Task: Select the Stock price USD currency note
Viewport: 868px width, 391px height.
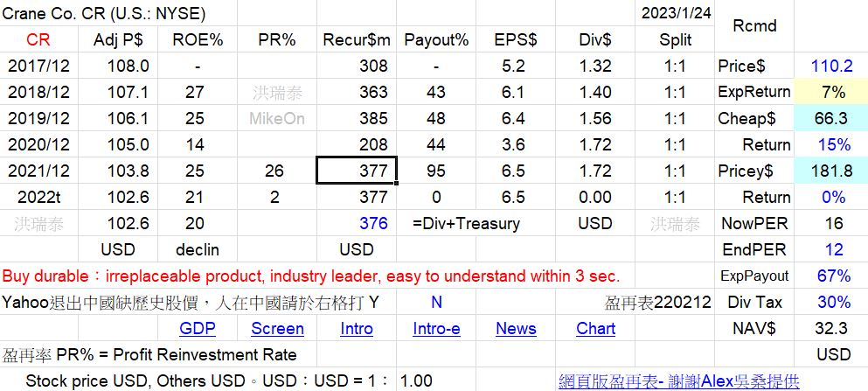Action: 207,381
